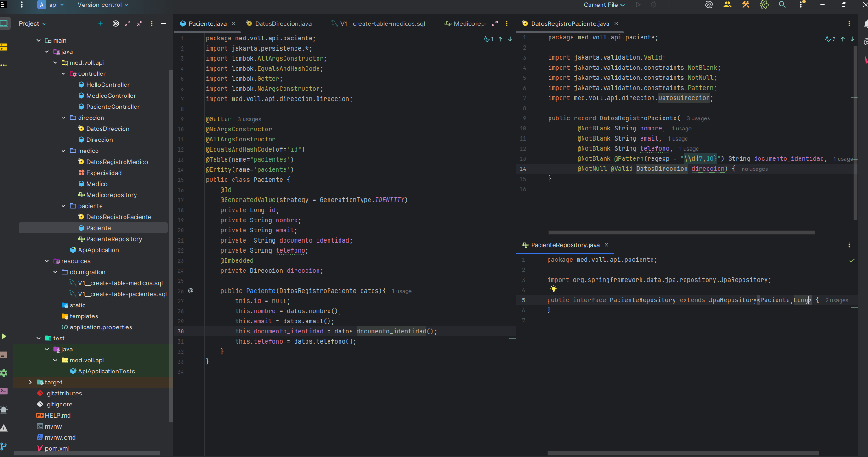This screenshot has height=457, width=868.
Task: Open Especialidad enum in project tree
Action: (x=104, y=173)
